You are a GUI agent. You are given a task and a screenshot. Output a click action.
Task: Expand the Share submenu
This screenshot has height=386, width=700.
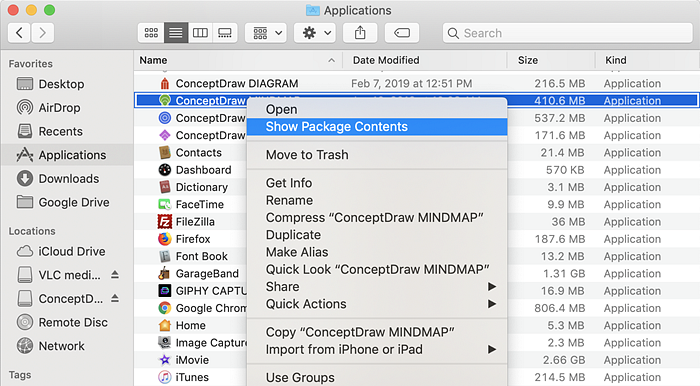tap(377, 286)
